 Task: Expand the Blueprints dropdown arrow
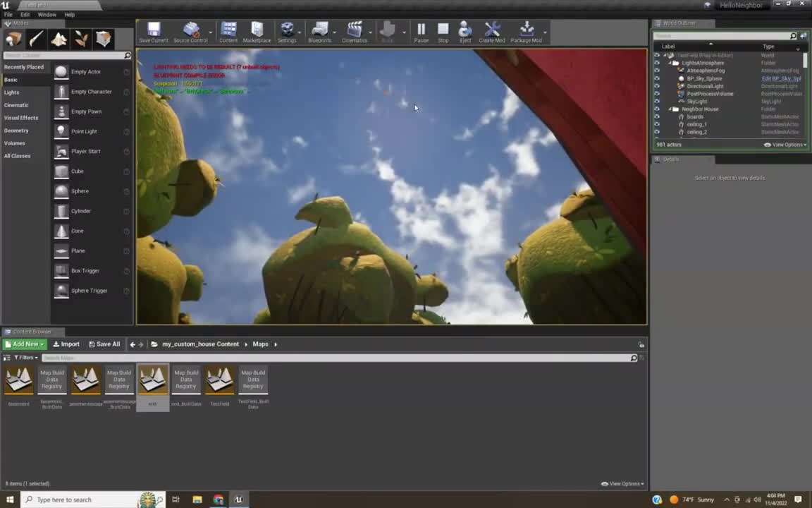click(x=335, y=32)
